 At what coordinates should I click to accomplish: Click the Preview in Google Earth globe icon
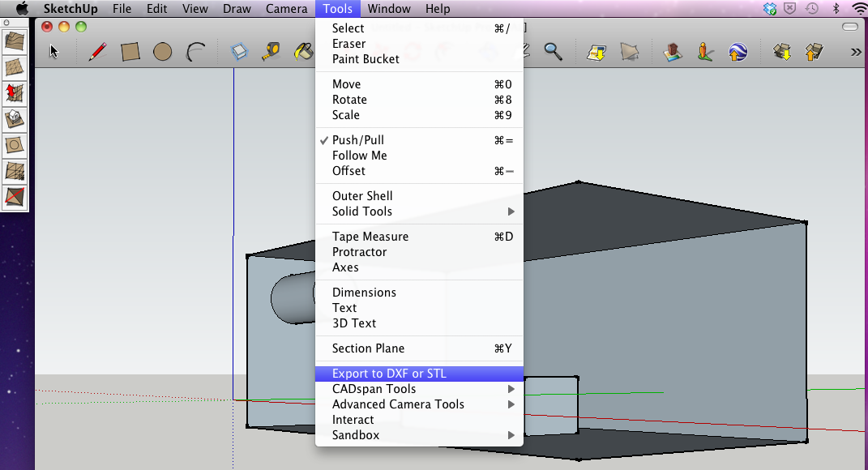[738, 52]
